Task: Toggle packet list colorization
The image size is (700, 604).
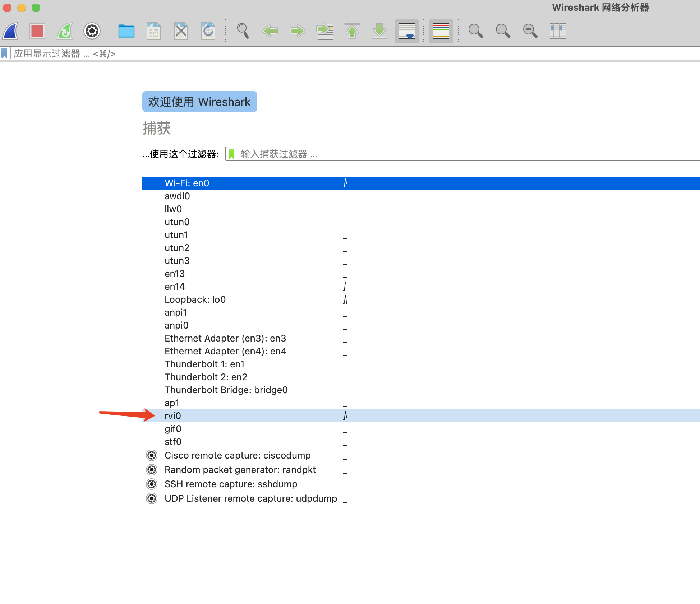Action: click(x=441, y=31)
